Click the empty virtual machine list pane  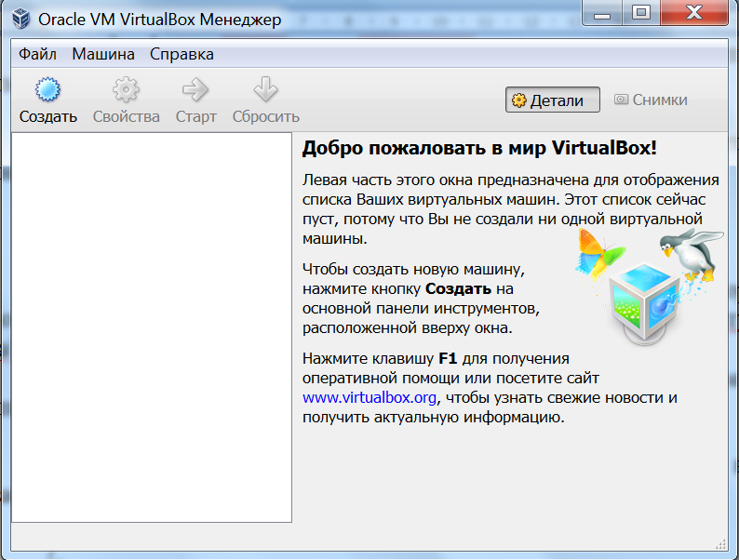[152, 327]
